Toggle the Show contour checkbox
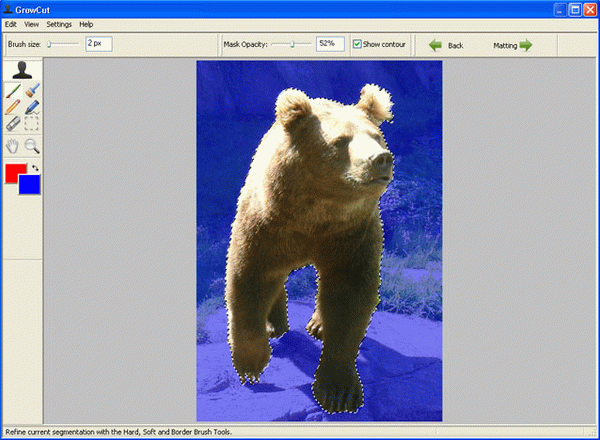This screenshot has width=600, height=440. pos(357,44)
